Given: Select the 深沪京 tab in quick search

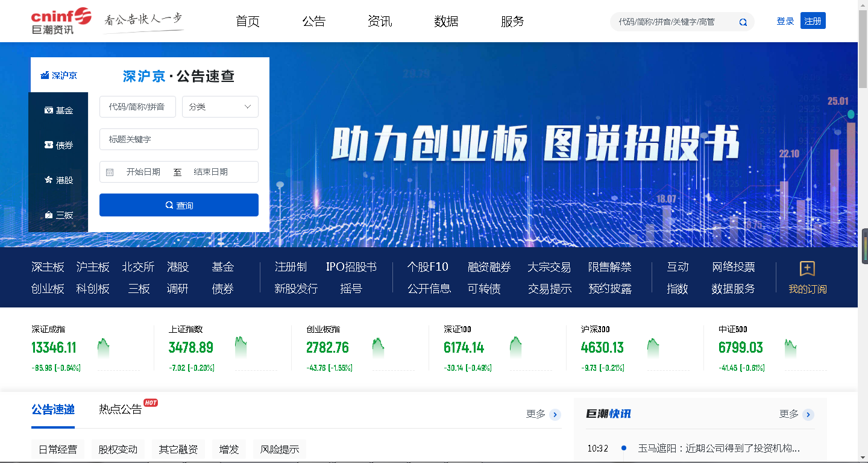Looking at the screenshot, I should click(x=59, y=75).
